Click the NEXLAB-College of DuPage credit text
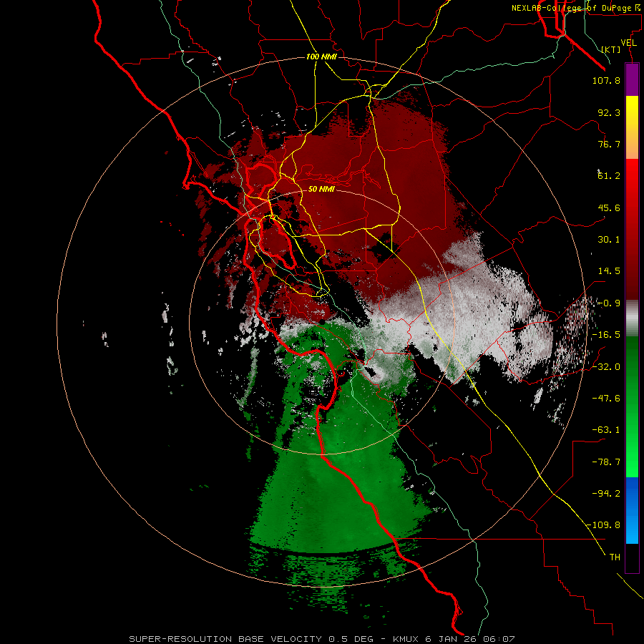644x644 pixels. click(x=576, y=8)
